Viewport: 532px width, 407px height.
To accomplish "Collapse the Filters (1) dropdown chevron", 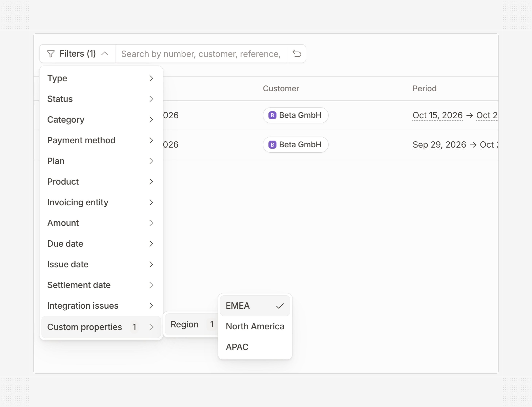I will [x=104, y=54].
